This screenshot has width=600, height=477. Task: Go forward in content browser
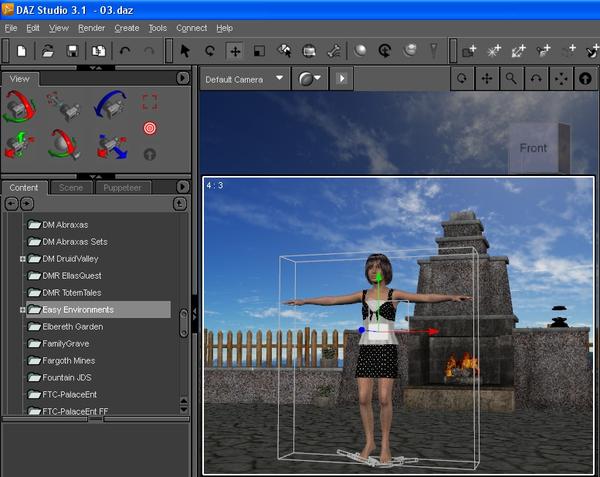click(x=27, y=203)
